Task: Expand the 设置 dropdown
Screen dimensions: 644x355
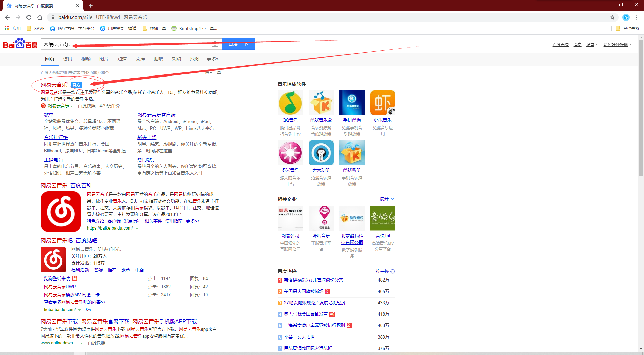Action: pyautogui.click(x=592, y=44)
